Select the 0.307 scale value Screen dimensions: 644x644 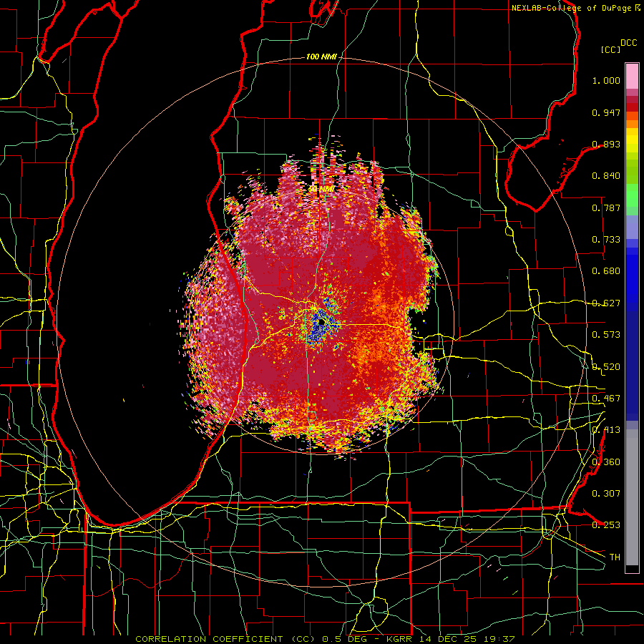click(606, 493)
